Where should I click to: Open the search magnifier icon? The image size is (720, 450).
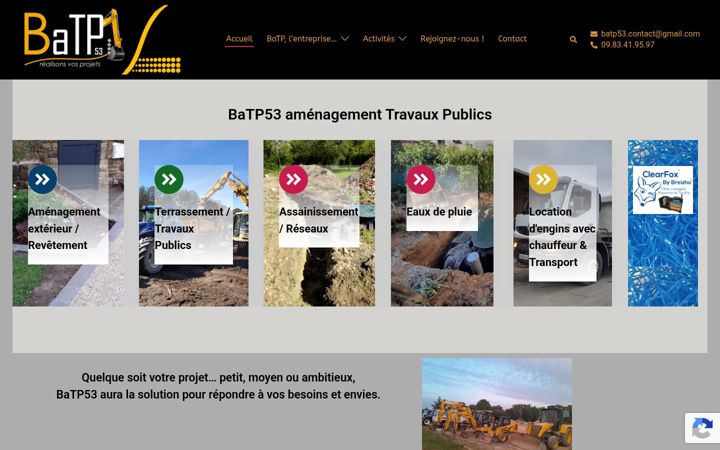pos(573,39)
